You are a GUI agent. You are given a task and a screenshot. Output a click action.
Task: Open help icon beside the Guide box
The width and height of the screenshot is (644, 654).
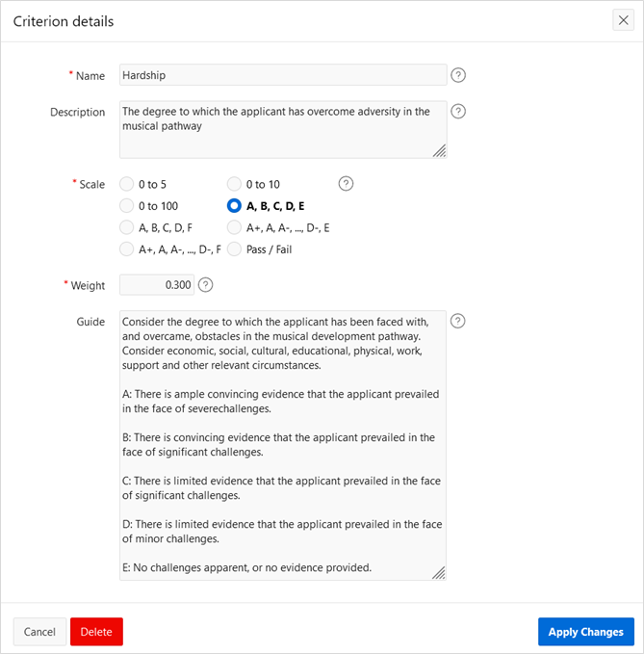pos(457,321)
